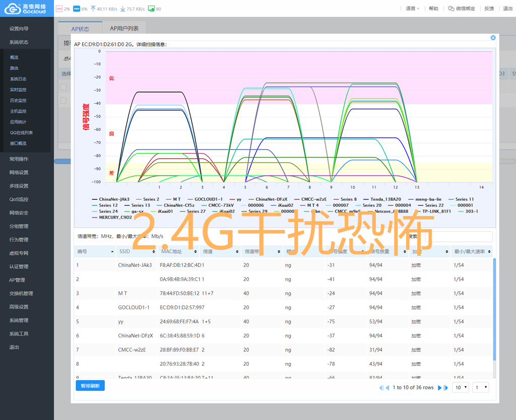Click the scan table vertical scrollbar

(x=494, y=309)
